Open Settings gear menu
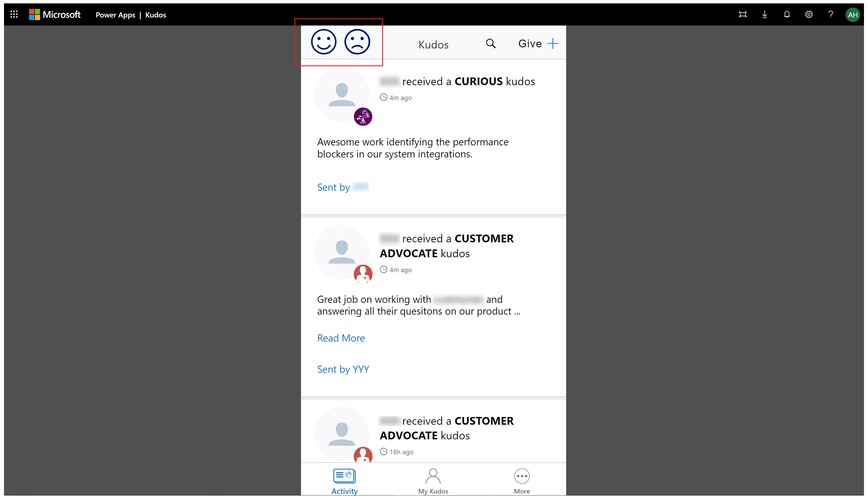This screenshot has height=501, width=868. [809, 14]
